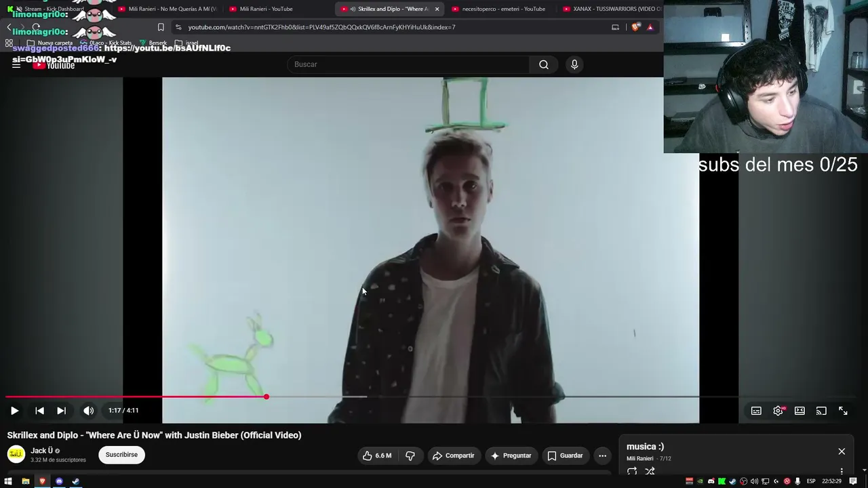Close the 'musica :)' playlist panel
The image size is (868, 488).
pos(842,451)
